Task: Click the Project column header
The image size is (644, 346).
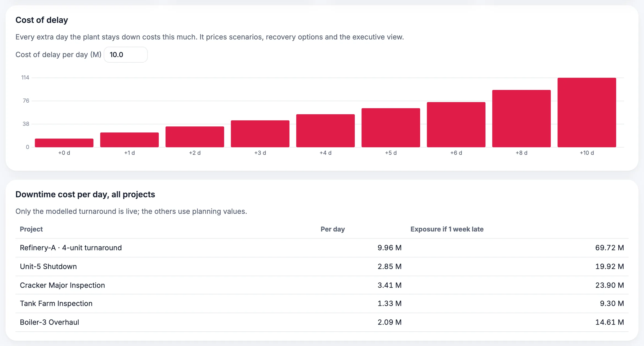Action: click(31, 229)
